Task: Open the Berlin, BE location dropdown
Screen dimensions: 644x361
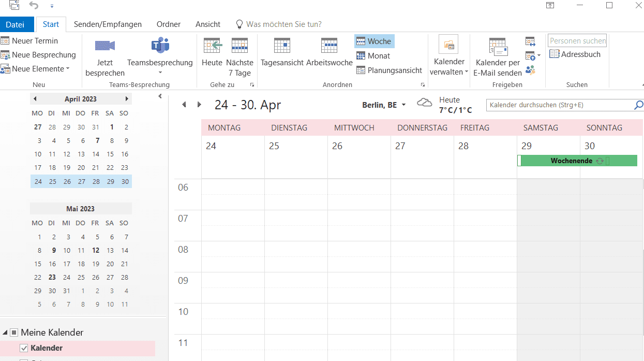Action: 384,105
